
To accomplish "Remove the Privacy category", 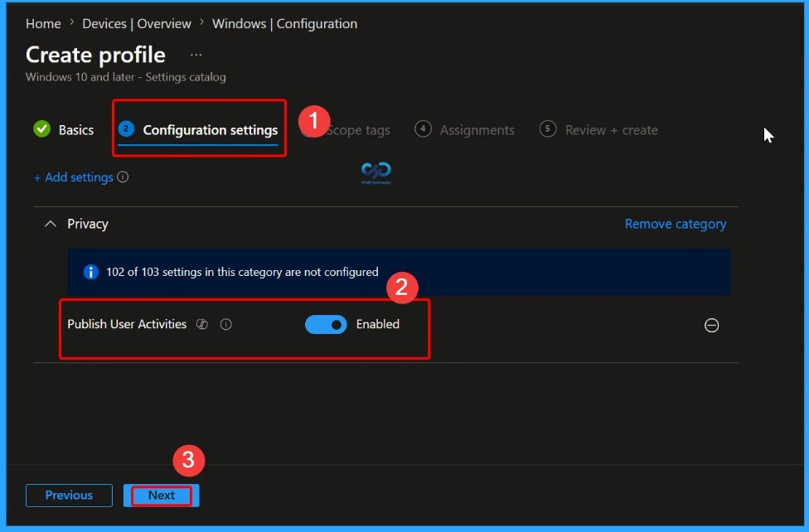I will (x=676, y=224).
